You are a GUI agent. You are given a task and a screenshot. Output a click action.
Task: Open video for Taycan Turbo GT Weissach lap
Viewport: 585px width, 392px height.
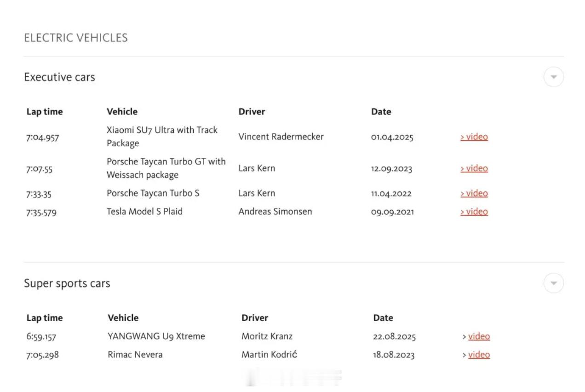474,168
